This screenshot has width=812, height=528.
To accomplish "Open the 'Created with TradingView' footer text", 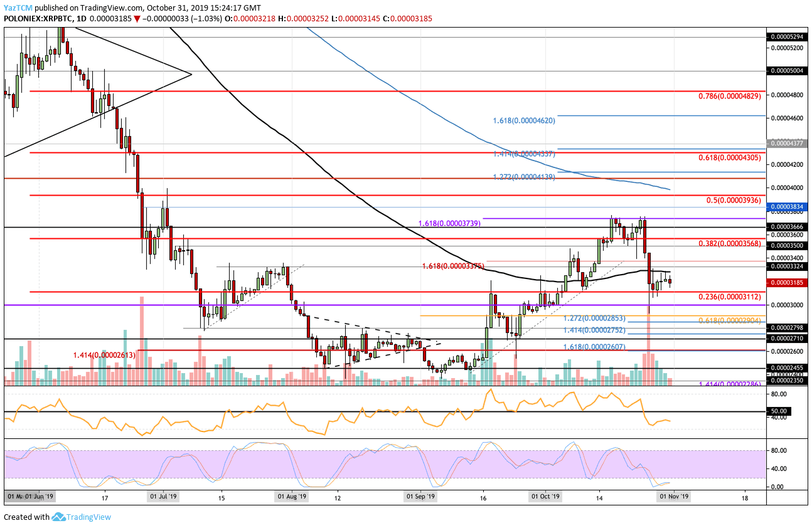I will tap(57, 517).
